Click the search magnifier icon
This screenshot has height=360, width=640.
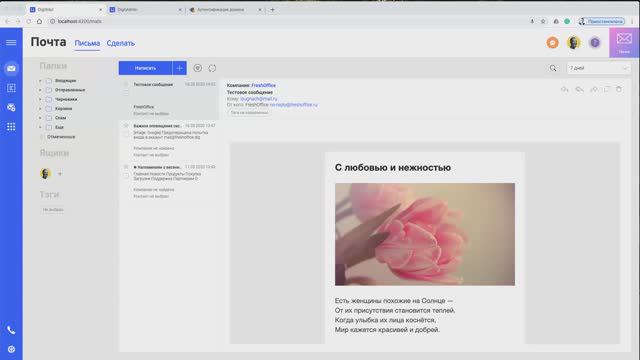point(553,68)
